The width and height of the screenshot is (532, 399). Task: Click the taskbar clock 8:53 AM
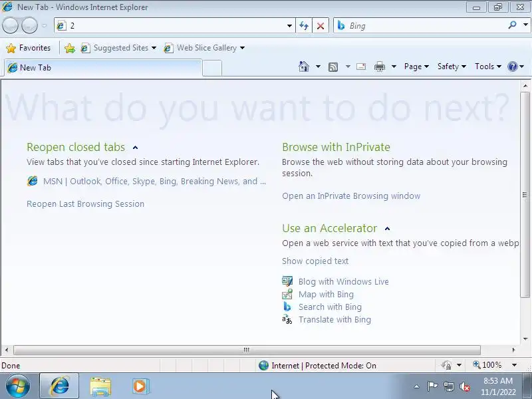[497, 380]
